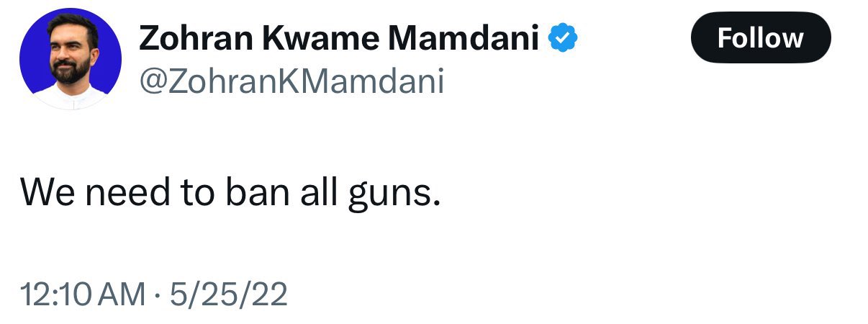Click the blue verified checkmark badge
This screenshot has height=324, width=868.
click(564, 37)
